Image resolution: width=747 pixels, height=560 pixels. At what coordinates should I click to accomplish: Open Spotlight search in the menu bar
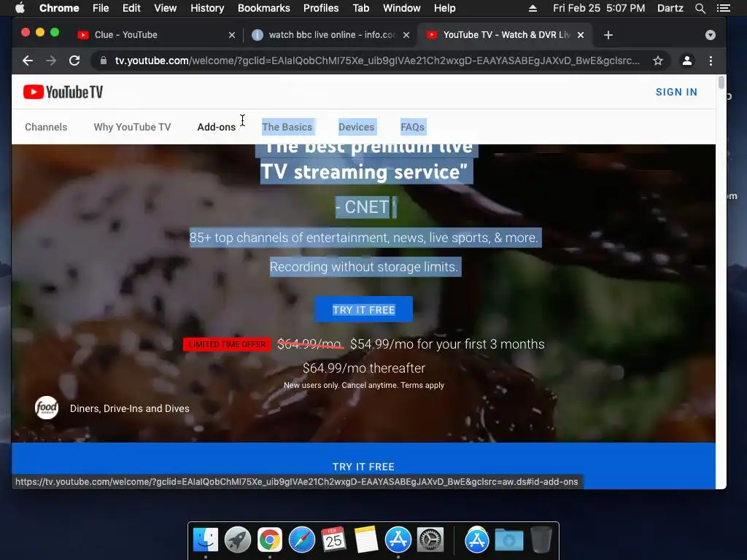pos(700,8)
